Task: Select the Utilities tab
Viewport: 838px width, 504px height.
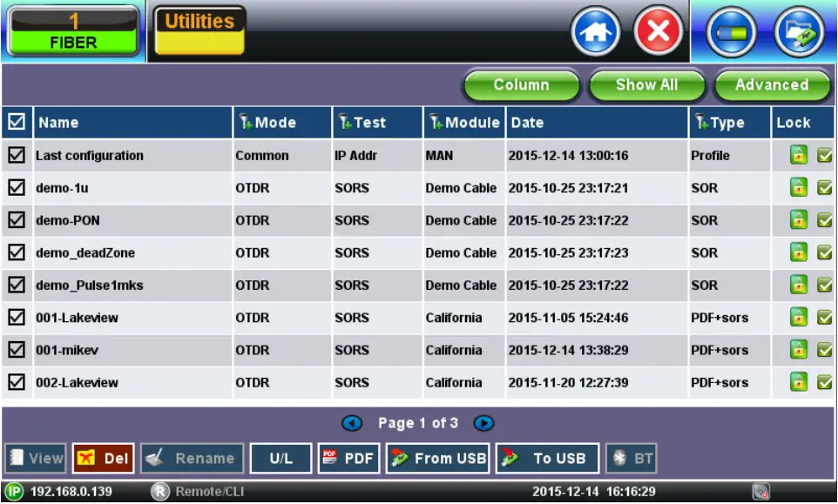Action: click(199, 31)
